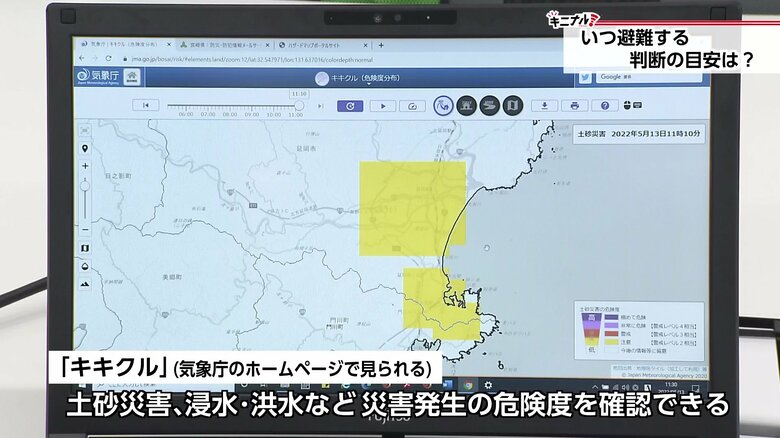Jump timeline to first frame button
The image size is (780, 438).
point(146,105)
